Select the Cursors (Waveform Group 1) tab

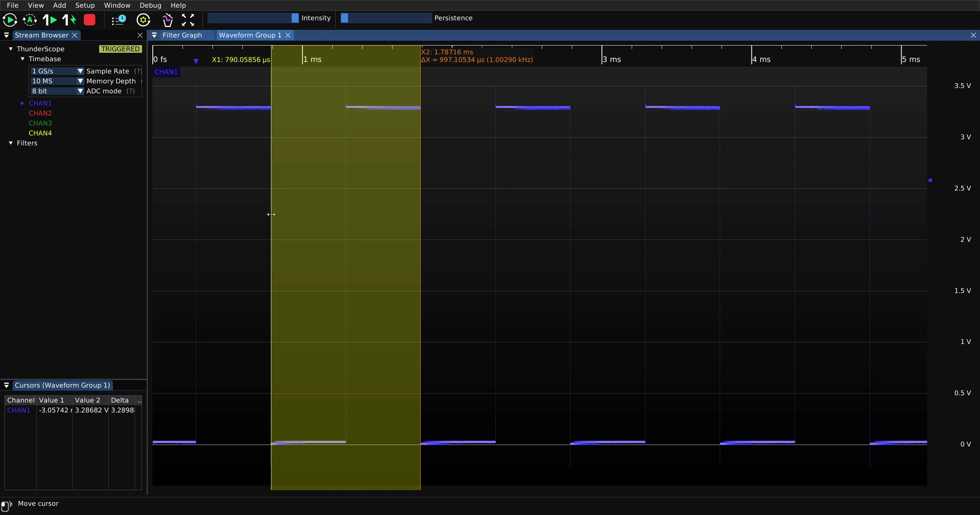click(x=62, y=385)
